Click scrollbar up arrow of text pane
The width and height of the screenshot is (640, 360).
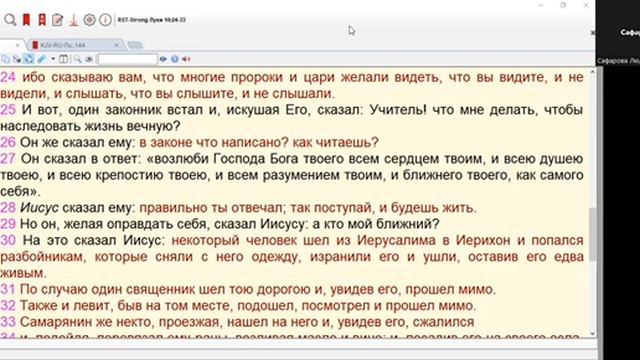pyautogui.click(x=592, y=72)
